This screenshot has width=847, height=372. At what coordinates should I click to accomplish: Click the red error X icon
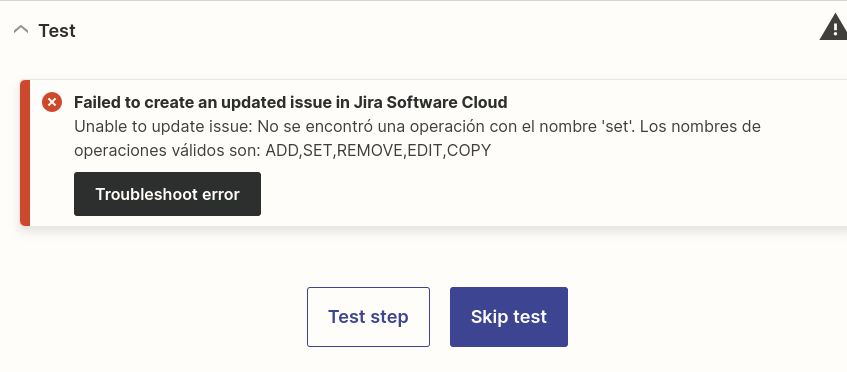point(52,102)
